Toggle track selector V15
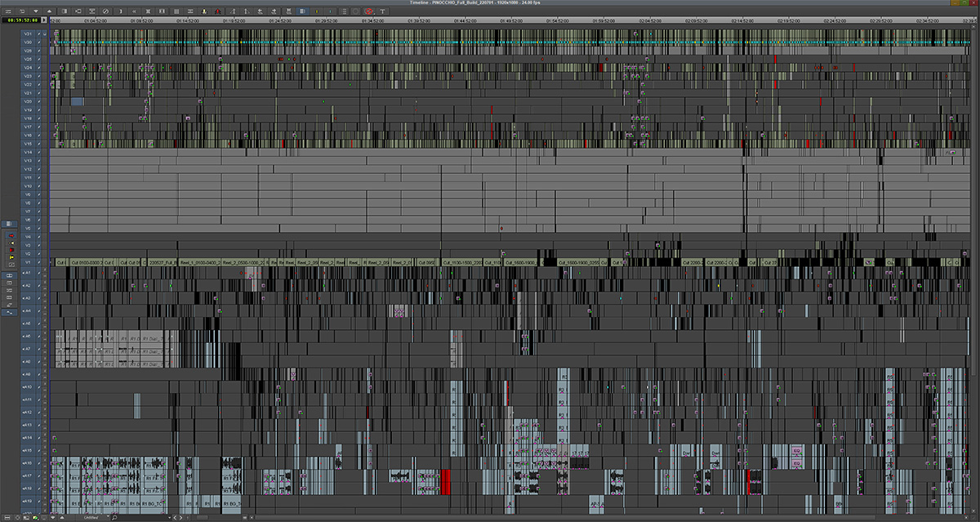This screenshot has width=980, height=522. tap(28, 144)
